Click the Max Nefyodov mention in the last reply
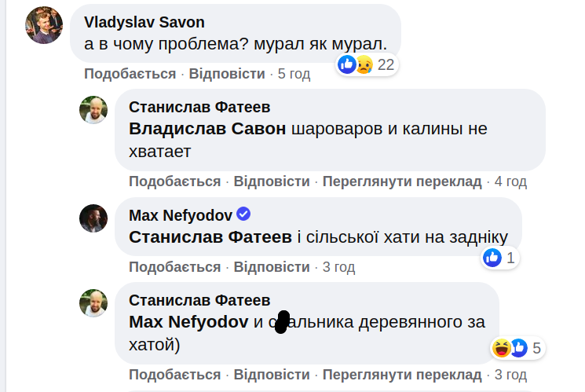Viewport: 585px width, 392px height. pos(188,322)
